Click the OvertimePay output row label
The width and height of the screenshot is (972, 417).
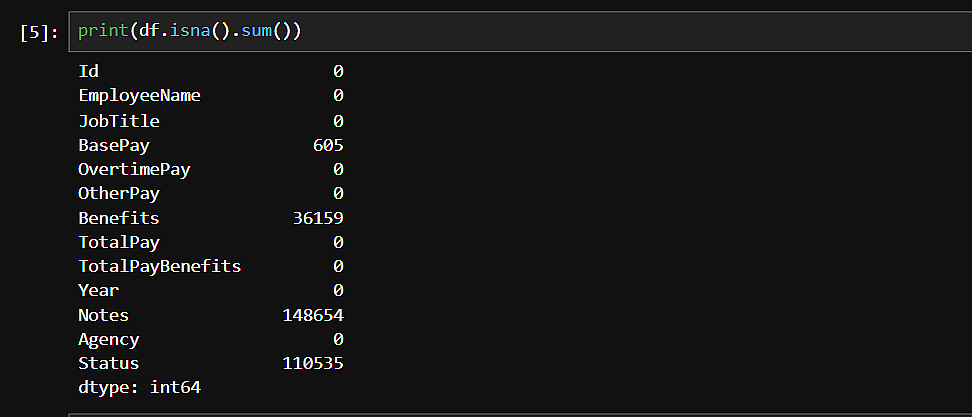click(x=134, y=169)
